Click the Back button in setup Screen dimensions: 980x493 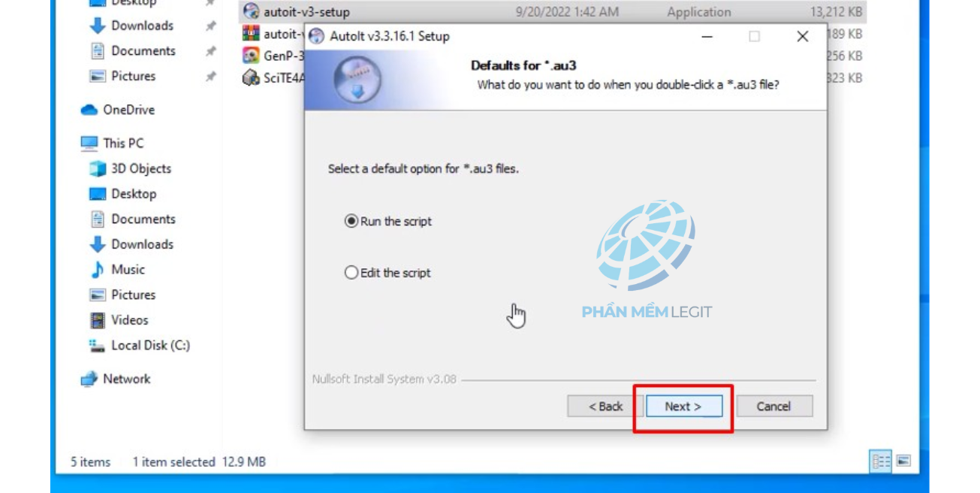point(605,407)
